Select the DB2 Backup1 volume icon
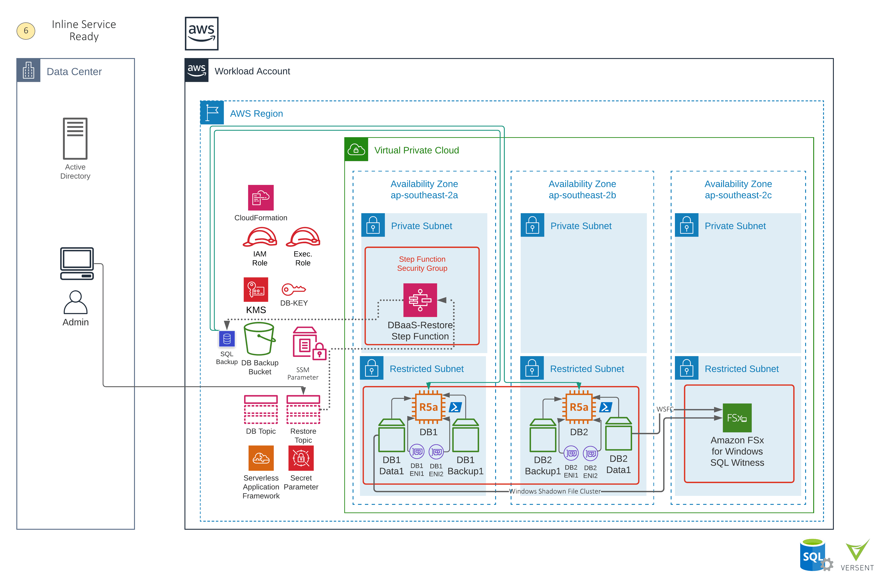 pyautogui.click(x=543, y=435)
